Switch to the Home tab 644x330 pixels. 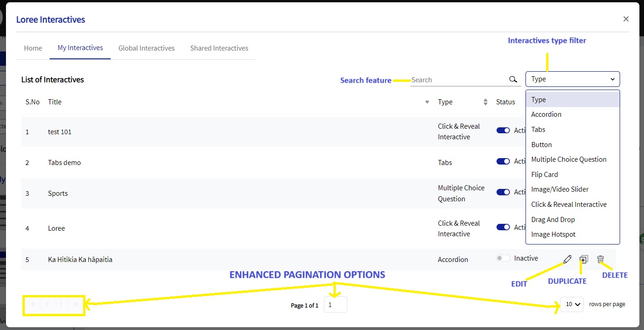(x=33, y=48)
